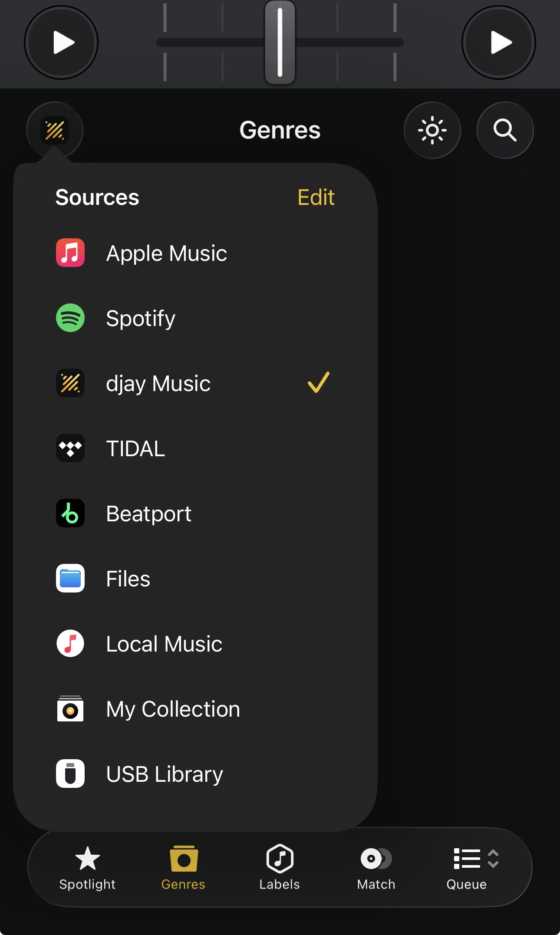Open search with the magnifier icon

(505, 130)
